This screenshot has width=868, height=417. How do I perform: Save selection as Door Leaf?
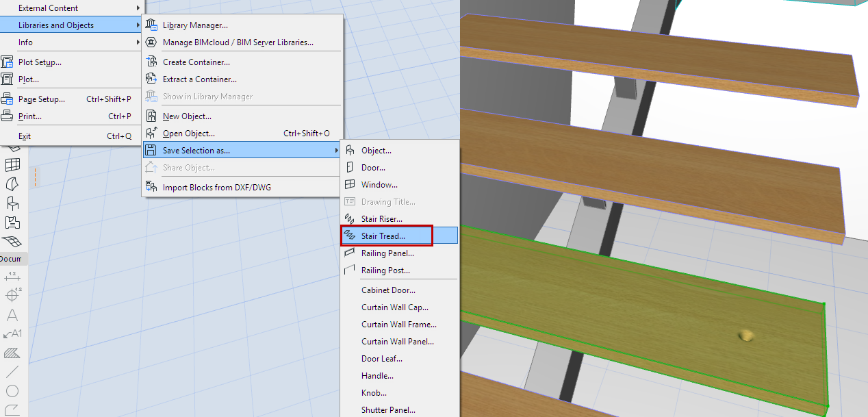tap(399, 359)
